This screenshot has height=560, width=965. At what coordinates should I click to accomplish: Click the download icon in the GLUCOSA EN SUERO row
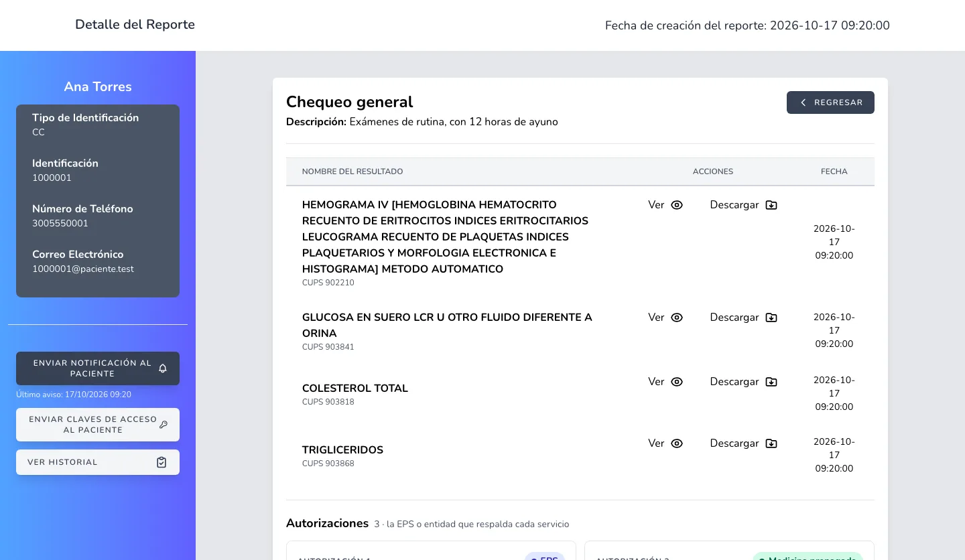771,318
